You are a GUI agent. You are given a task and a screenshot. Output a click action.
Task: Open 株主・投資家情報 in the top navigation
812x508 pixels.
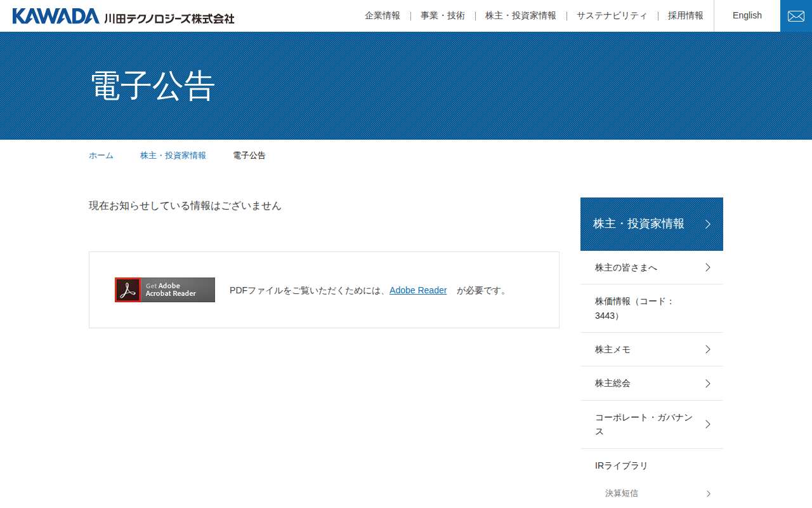[x=521, y=16]
